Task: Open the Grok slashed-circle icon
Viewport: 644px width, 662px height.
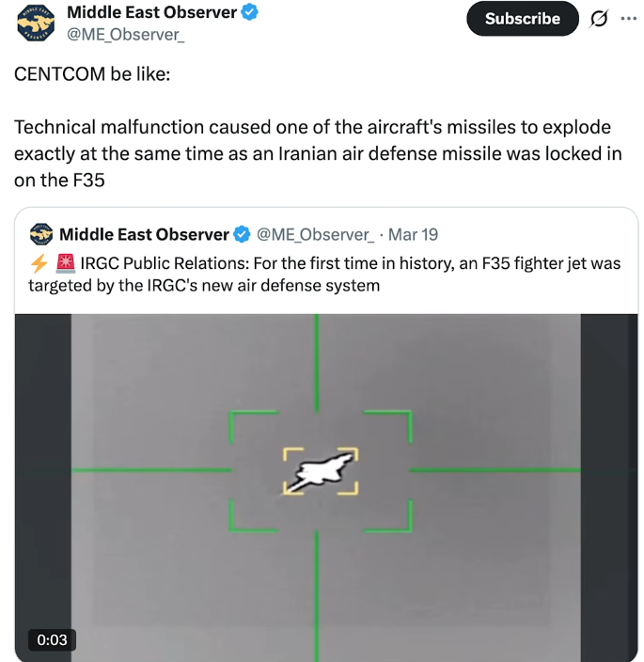Action: [596, 19]
